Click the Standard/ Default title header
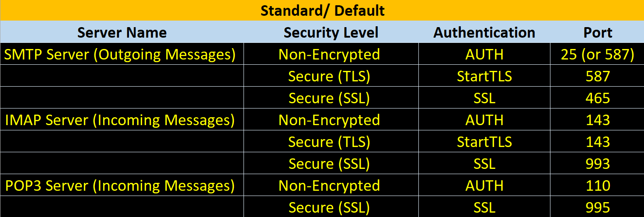The width and height of the screenshot is (644, 217). 322,10
